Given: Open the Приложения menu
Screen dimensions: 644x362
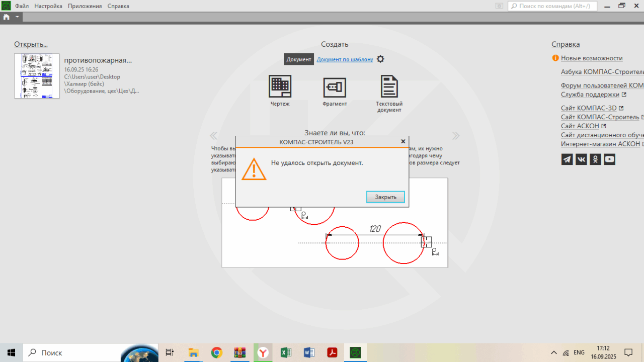Looking at the screenshot, I should (85, 6).
